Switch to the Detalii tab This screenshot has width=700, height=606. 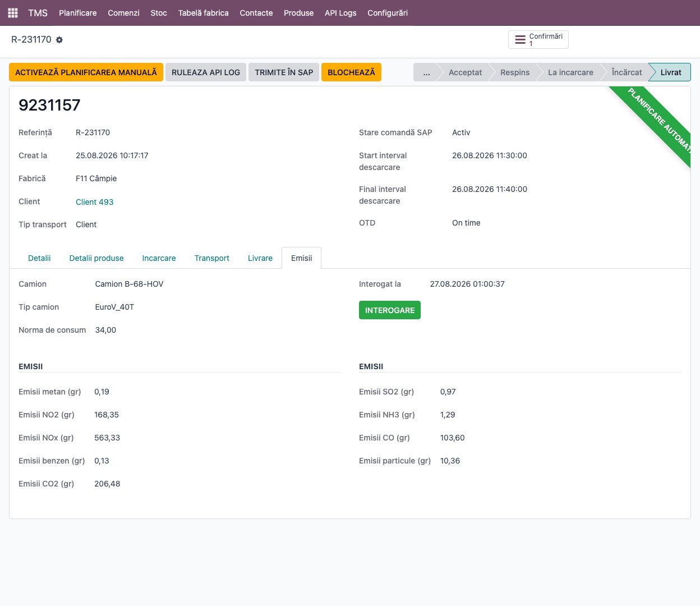click(x=39, y=258)
